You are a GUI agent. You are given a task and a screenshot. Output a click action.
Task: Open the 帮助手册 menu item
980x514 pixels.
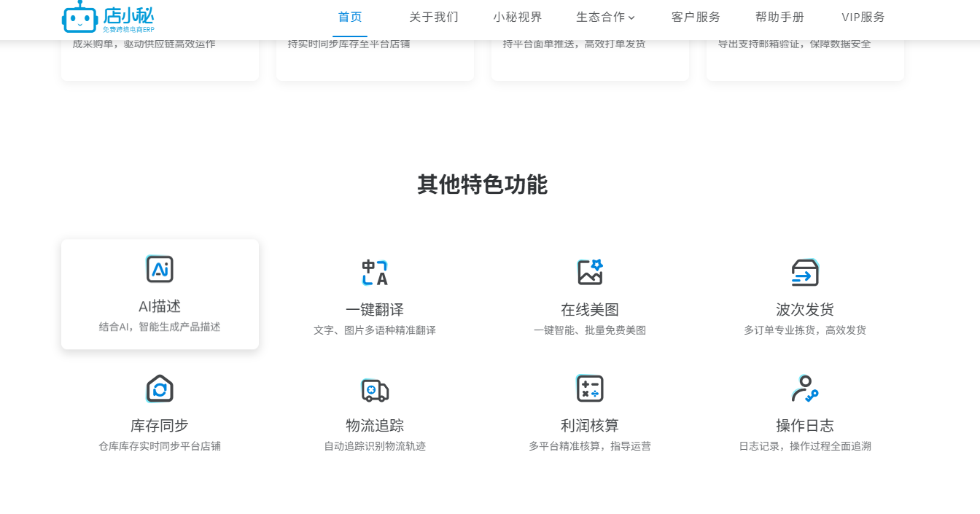[779, 17]
